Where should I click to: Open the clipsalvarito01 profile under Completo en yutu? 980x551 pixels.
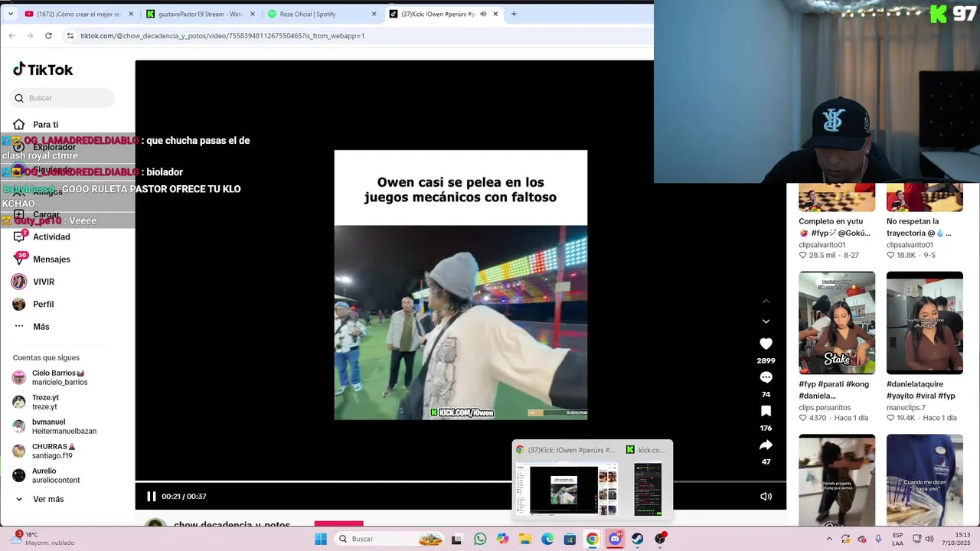click(822, 245)
